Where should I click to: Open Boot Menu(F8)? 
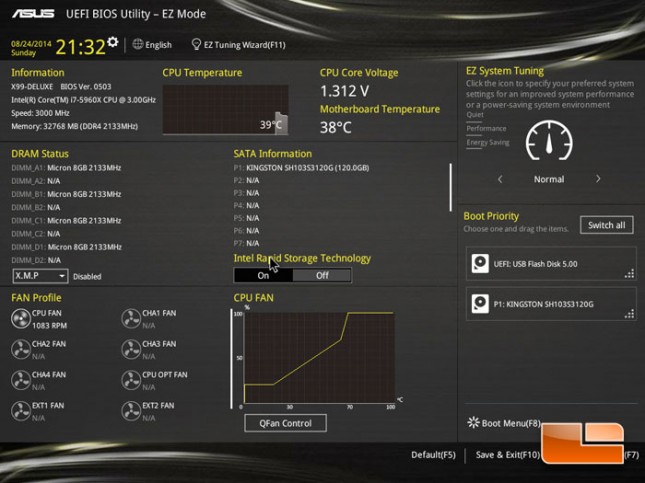(x=511, y=423)
